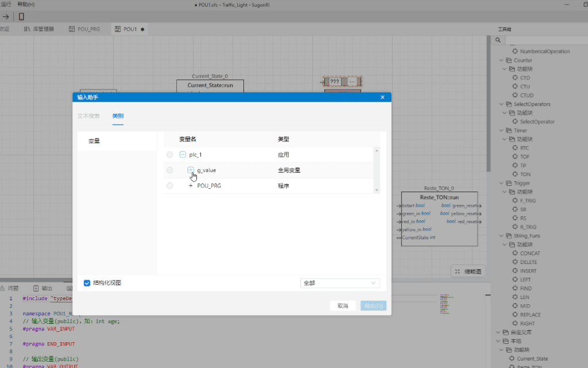Click the 取消 button

tap(343, 306)
